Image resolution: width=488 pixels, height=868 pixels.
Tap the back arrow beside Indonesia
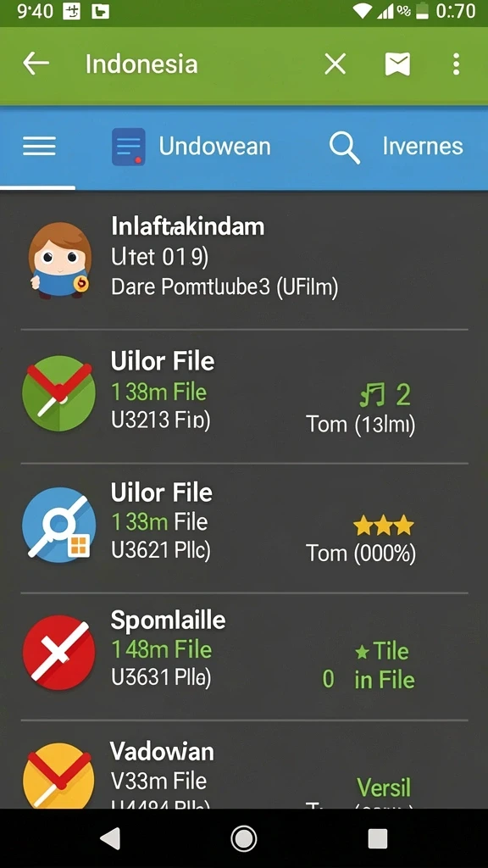[36, 64]
